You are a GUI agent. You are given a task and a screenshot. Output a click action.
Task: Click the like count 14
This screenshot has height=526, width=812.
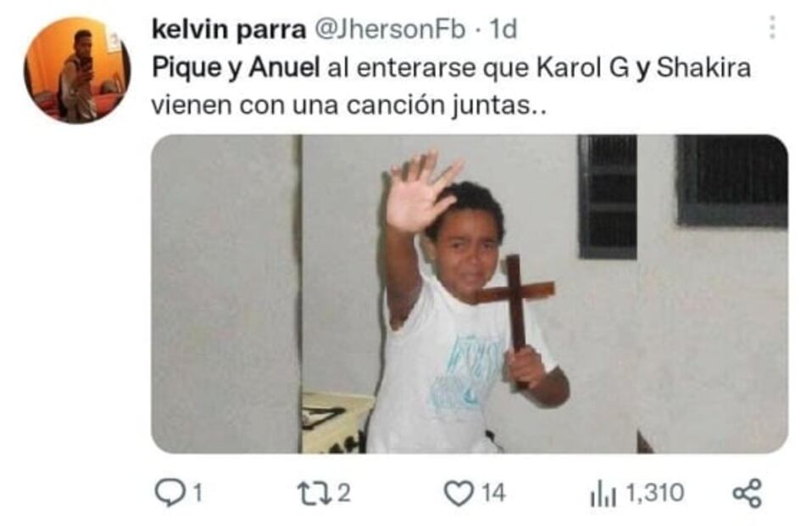[493, 493]
